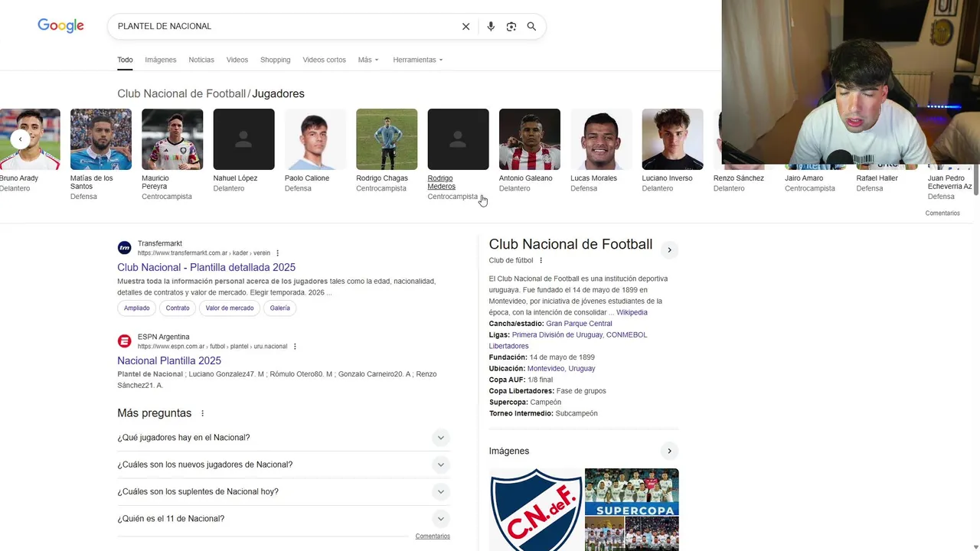
Task: Open the Club de fútbol three-dot menu
Action: (x=541, y=260)
